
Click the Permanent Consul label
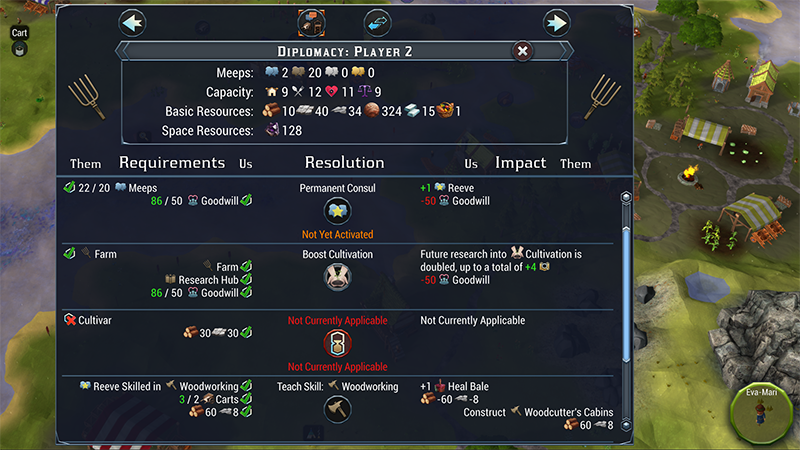[x=338, y=187]
